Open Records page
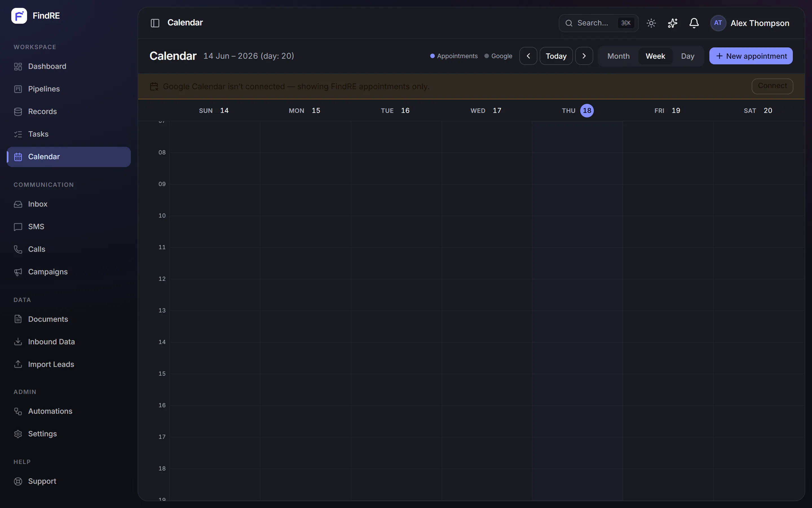The height and width of the screenshot is (508, 812). [x=69, y=111]
